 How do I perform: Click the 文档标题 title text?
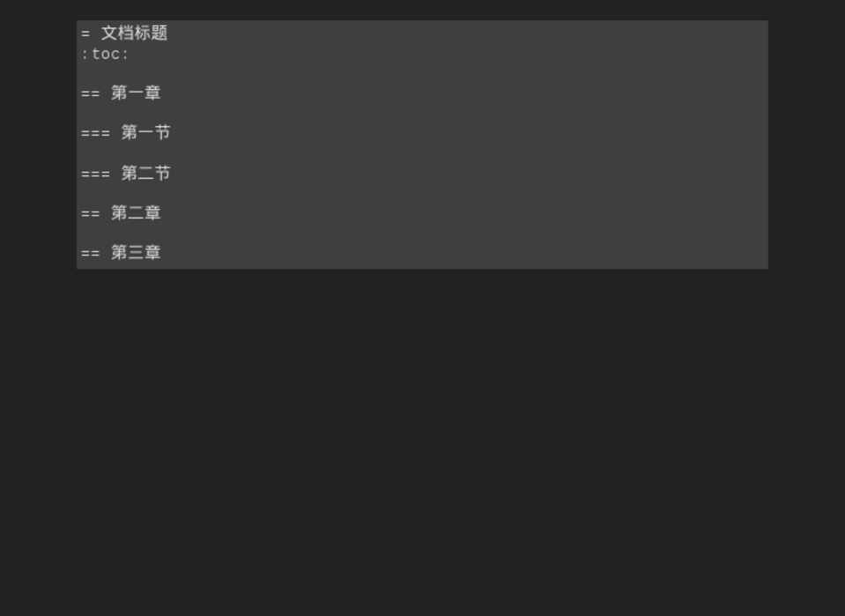tap(134, 33)
